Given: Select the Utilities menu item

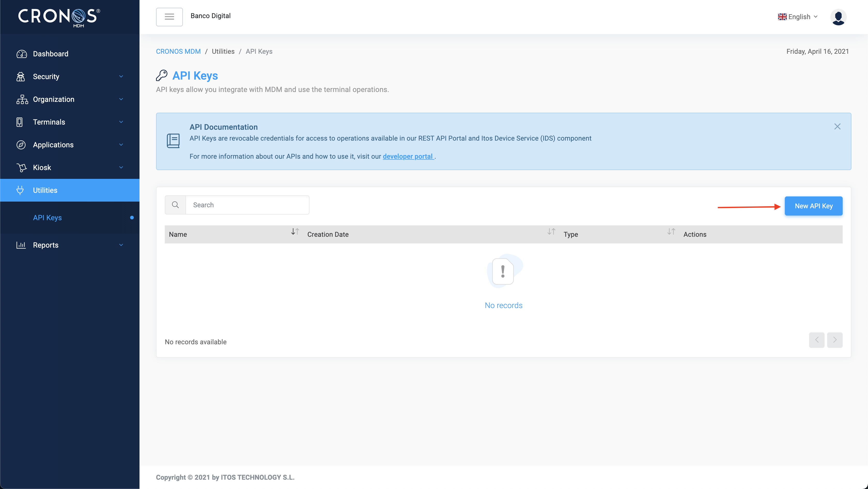Looking at the screenshot, I should click(x=70, y=190).
